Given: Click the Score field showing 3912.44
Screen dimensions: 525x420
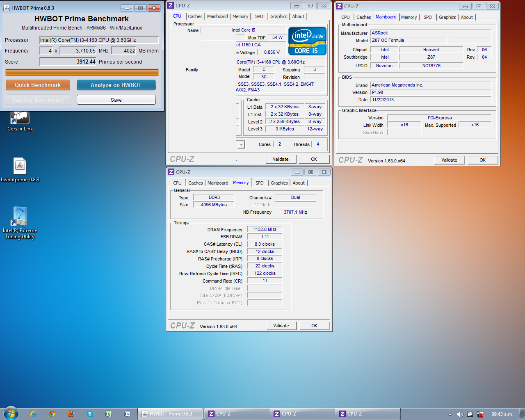Looking at the screenshot, I should [68, 62].
